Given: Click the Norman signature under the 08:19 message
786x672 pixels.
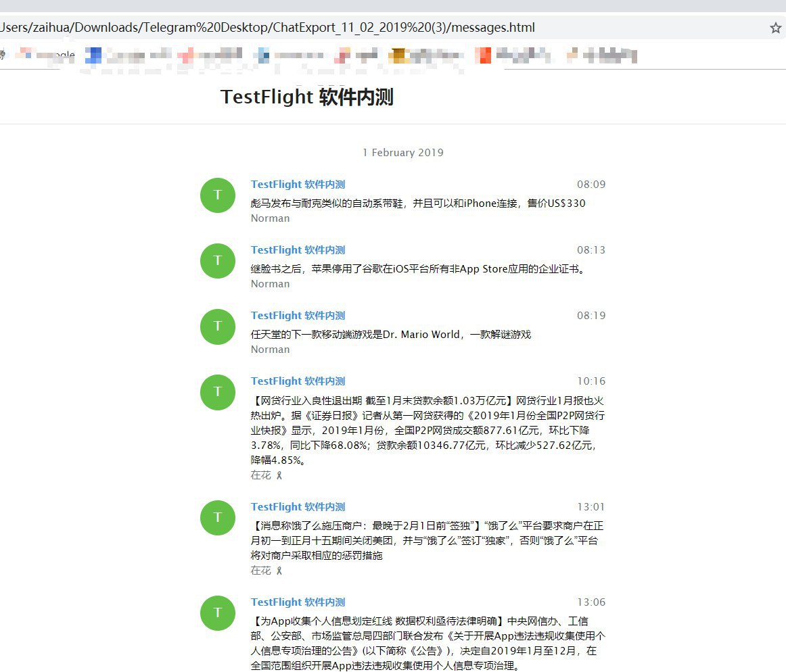Looking at the screenshot, I should 270,350.
